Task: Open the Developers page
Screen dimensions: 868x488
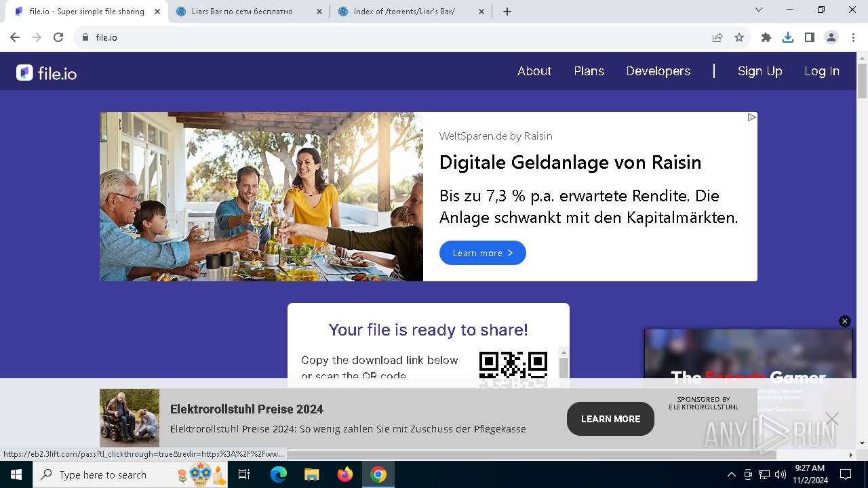Action: point(658,71)
